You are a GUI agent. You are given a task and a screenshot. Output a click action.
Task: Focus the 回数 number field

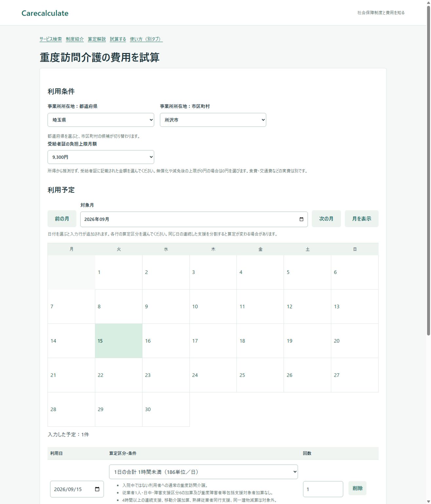pyautogui.click(x=323, y=489)
